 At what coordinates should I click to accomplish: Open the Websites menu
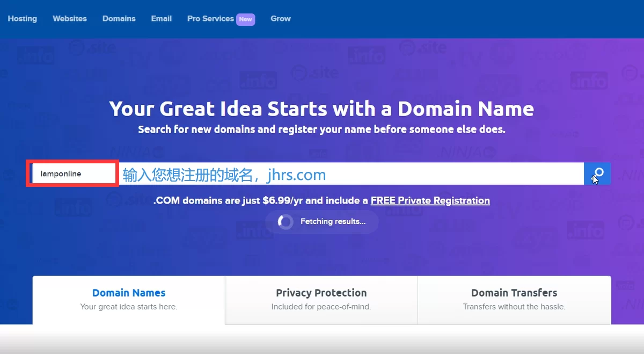[x=70, y=18]
